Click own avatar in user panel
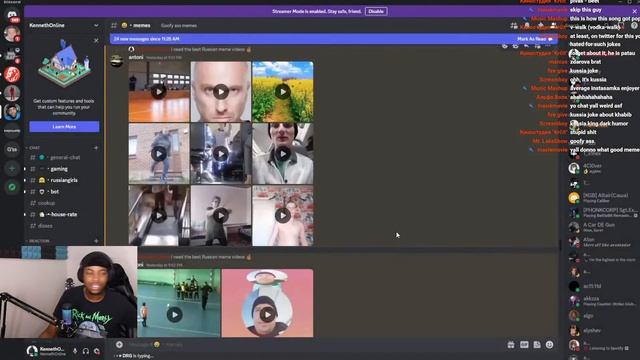Viewport: 640px width, 360px height. pyautogui.click(x=32, y=351)
